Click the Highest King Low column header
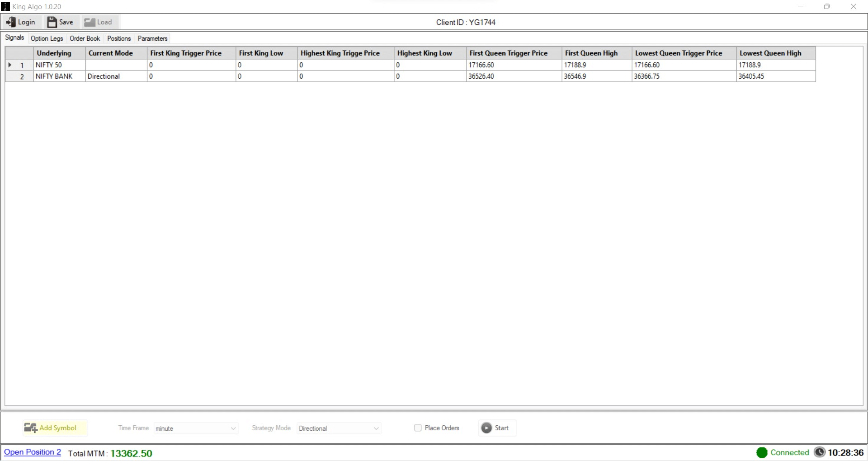The height and width of the screenshot is (461, 868). pos(430,53)
